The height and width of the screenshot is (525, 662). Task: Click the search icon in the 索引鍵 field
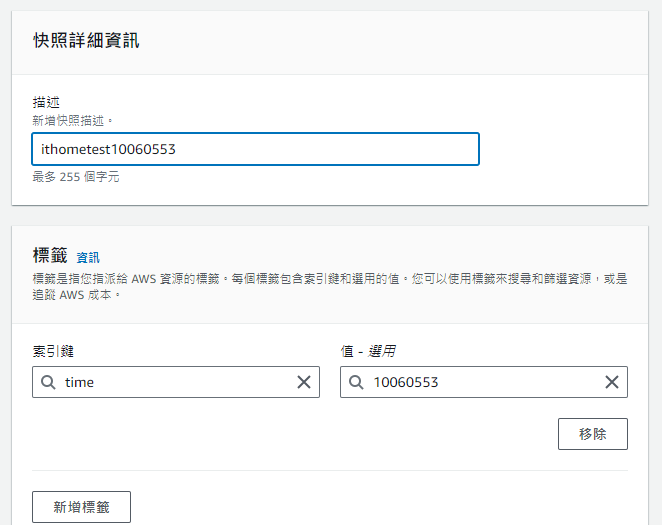pyautogui.click(x=48, y=382)
